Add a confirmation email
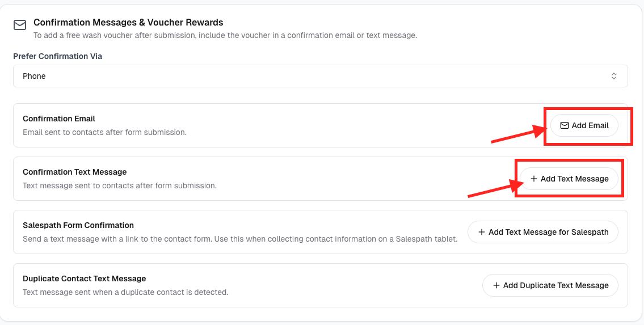This screenshot has height=325, width=644. pos(584,125)
